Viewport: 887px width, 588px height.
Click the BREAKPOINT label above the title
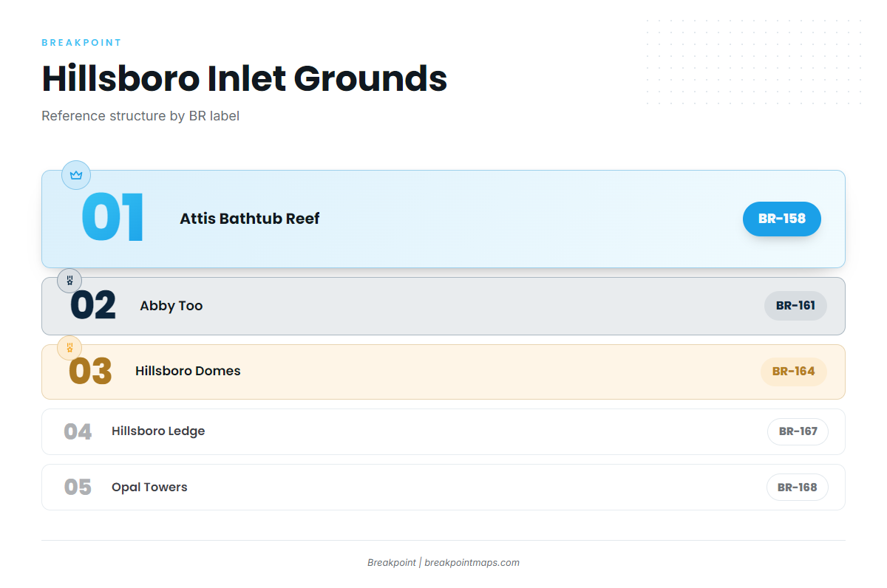pos(81,43)
